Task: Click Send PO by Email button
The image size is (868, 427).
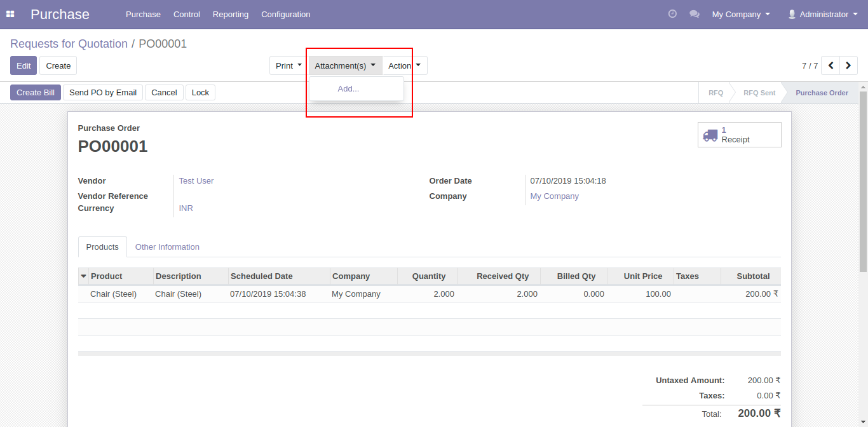Action: pyautogui.click(x=103, y=93)
